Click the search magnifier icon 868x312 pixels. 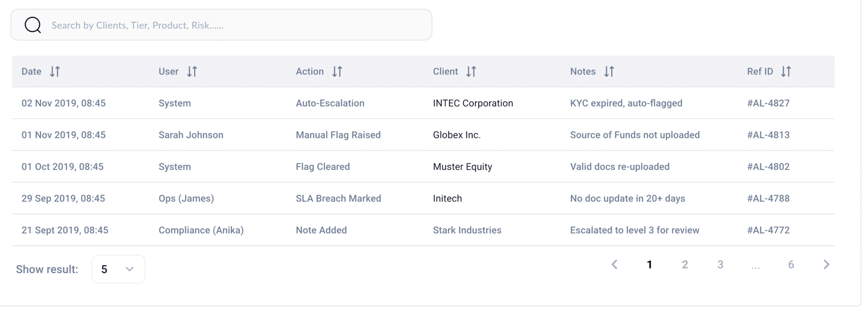33,25
